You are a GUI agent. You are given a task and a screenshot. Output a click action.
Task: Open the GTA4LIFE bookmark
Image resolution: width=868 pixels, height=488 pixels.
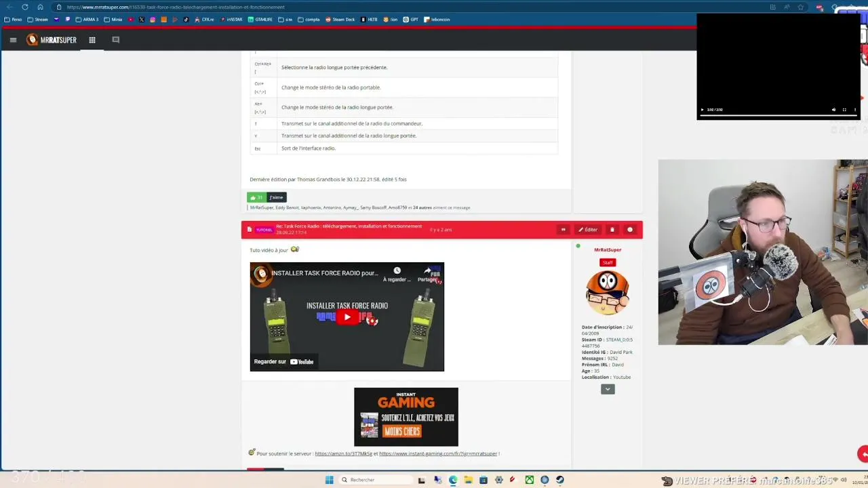(x=260, y=20)
